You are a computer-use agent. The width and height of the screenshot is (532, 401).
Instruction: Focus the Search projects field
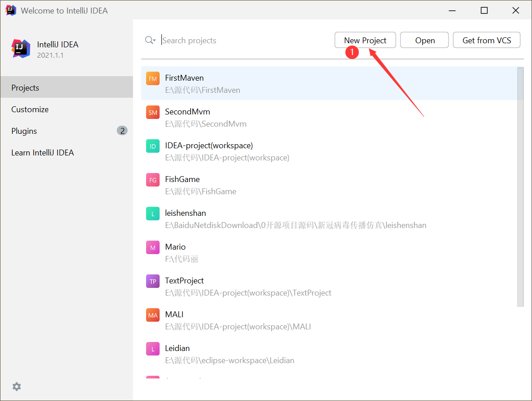[244, 41]
